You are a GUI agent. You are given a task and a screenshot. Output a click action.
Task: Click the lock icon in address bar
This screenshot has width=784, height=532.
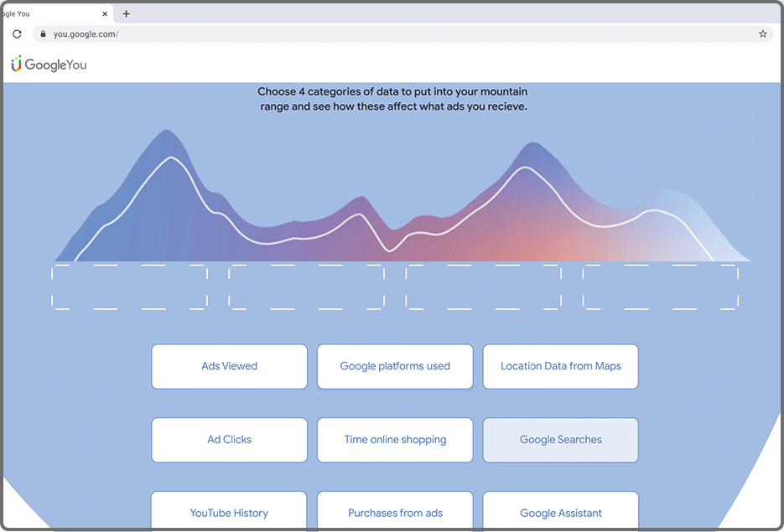pos(44,34)
